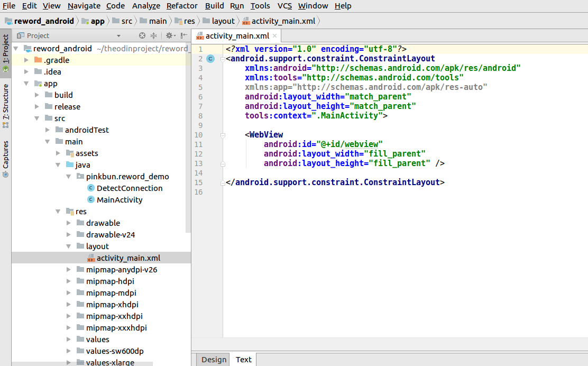Collapse the reword_android project root
This screenshot has height=366, width=588.
[x=16, y=48]
